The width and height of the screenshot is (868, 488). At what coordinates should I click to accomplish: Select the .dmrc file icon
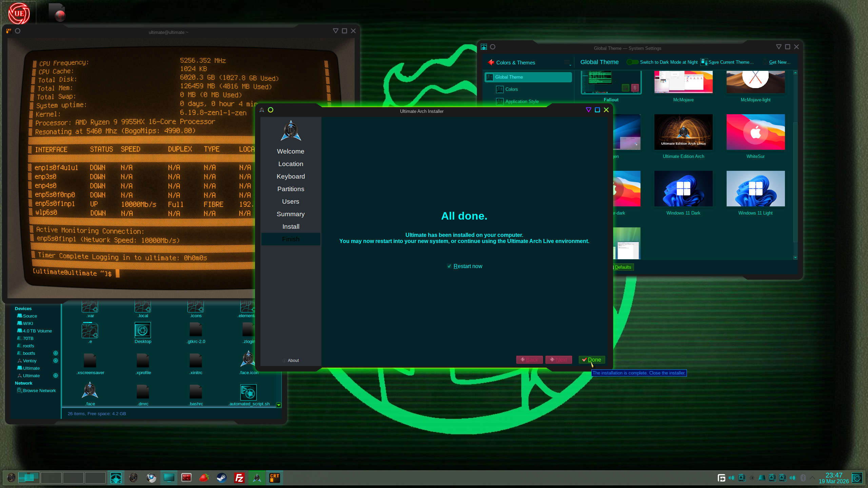pos(143,392)
